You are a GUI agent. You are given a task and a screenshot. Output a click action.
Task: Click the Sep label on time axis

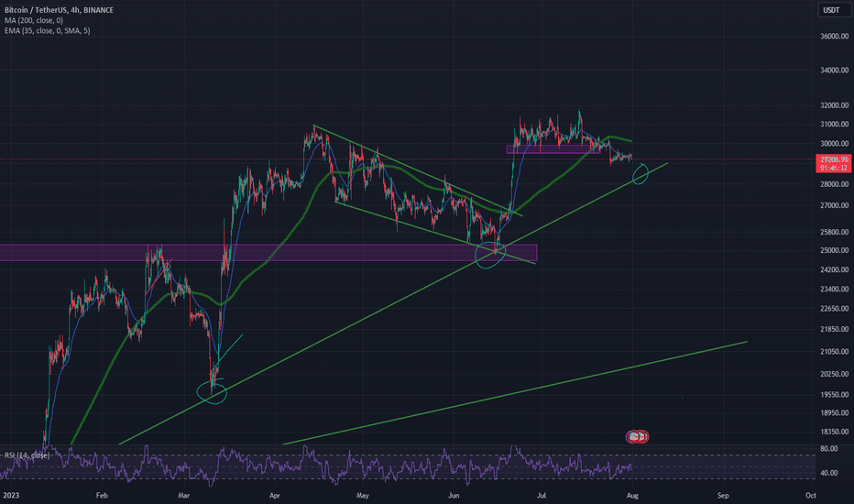[x=723, y=495]
